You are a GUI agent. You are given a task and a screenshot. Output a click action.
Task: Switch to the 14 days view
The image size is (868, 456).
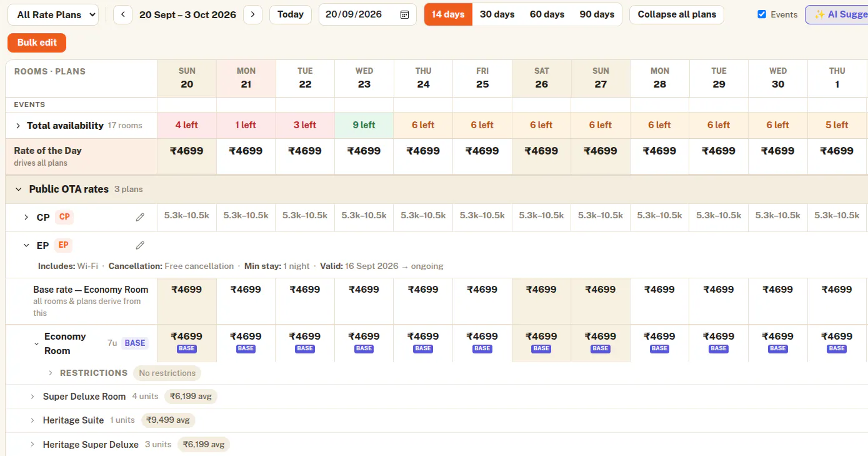(448, 14)
